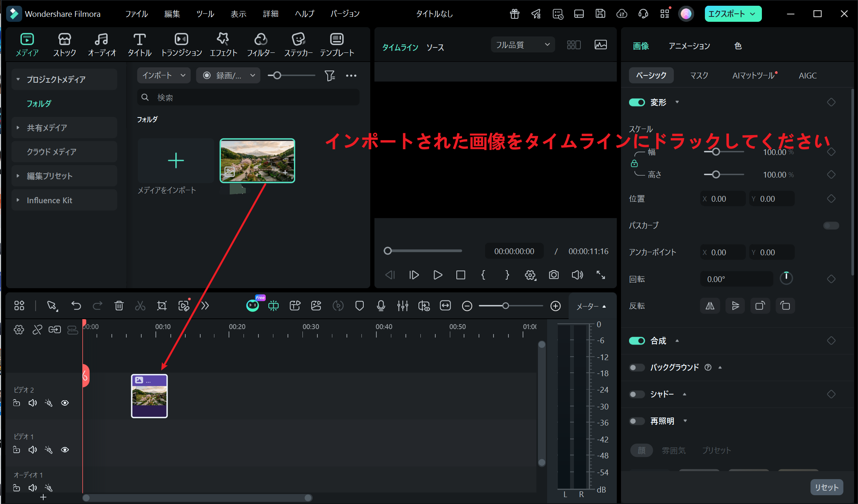Click the vertical flip icon
858x504 pixels.
[735, 306]
